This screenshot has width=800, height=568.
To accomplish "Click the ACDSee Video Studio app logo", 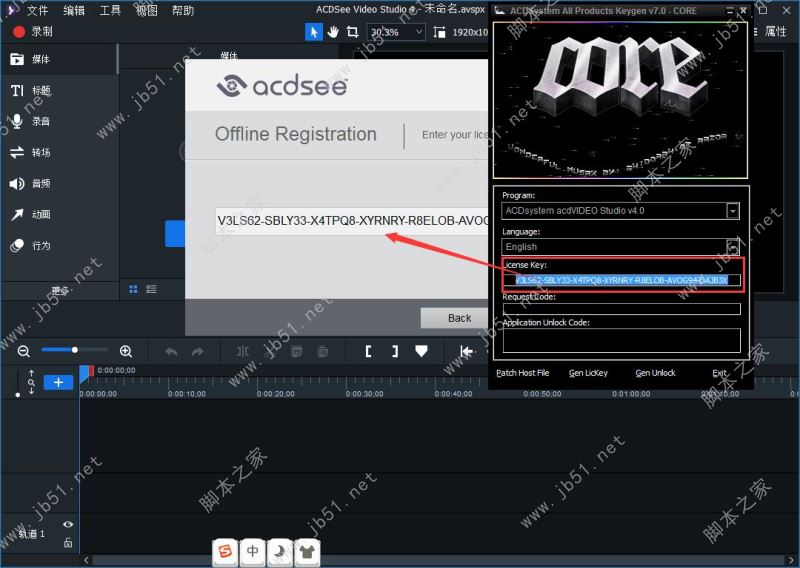I will (x=10, y=9).
